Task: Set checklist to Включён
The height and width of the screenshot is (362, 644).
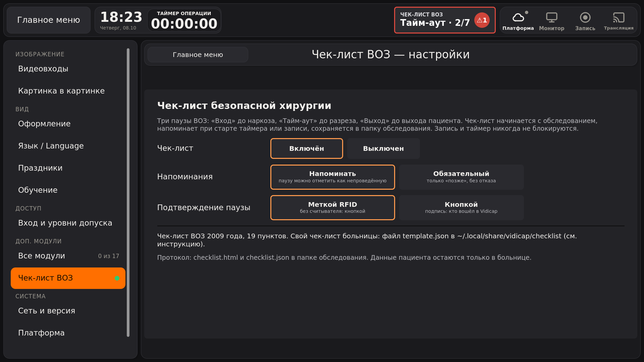Action: 307,148
